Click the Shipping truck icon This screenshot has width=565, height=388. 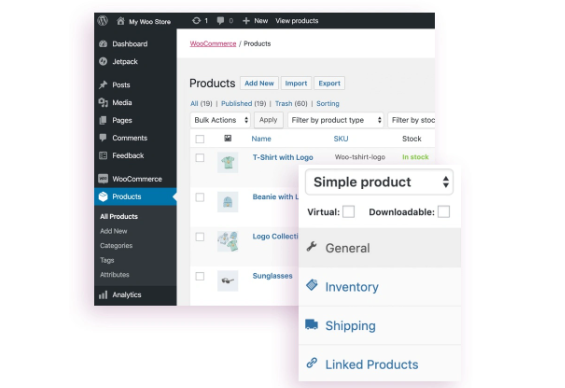pos(312,325)
